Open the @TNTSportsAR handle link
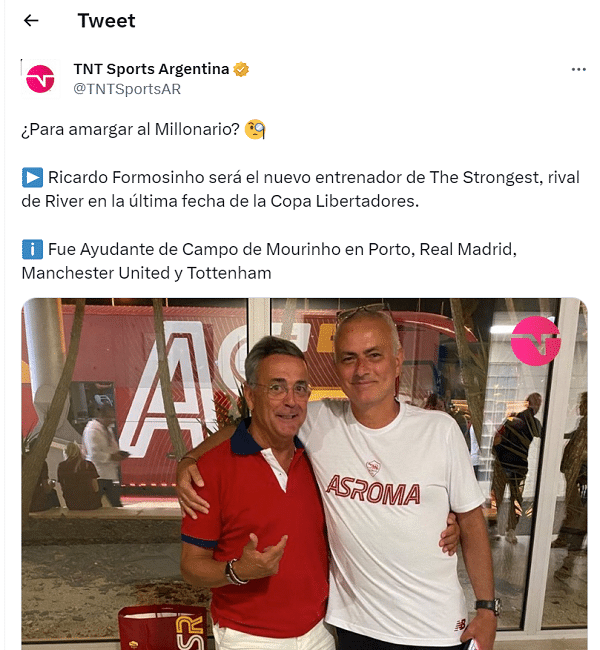The image size is (600, 650). click(127, 89)
